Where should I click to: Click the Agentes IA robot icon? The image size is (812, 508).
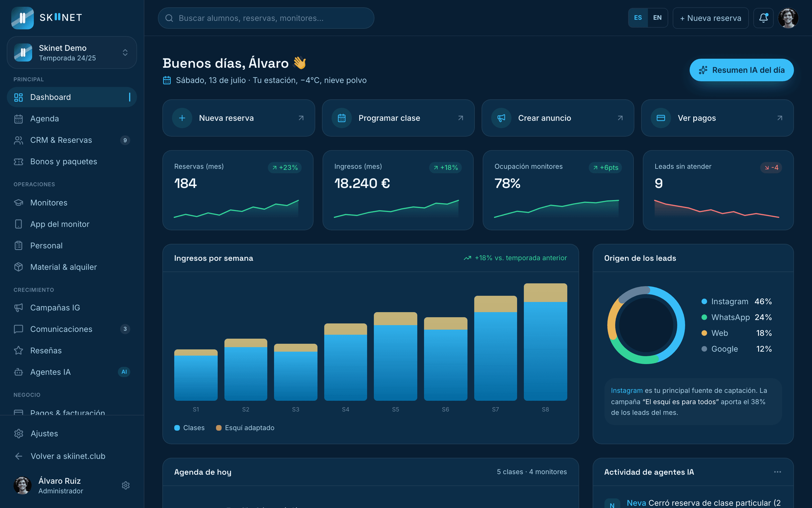tap(18, 372)
